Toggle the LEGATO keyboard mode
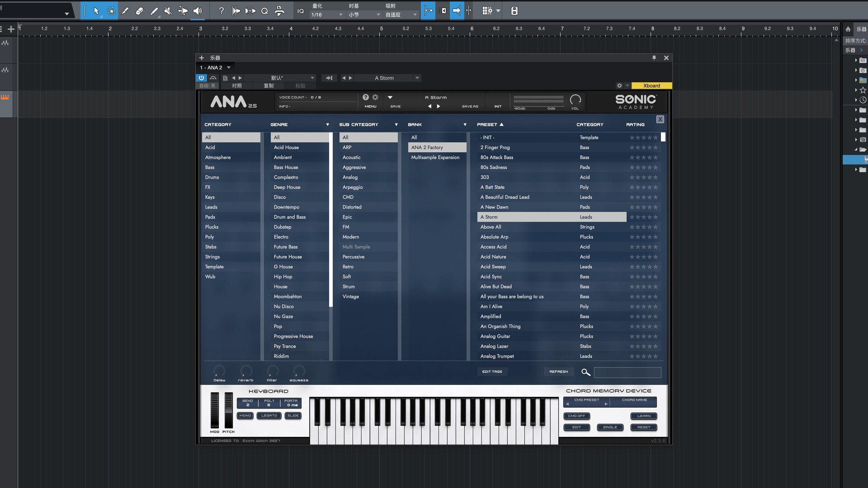Screen dimensions: 868x488 pyautogui.click(x=269, y=416)
